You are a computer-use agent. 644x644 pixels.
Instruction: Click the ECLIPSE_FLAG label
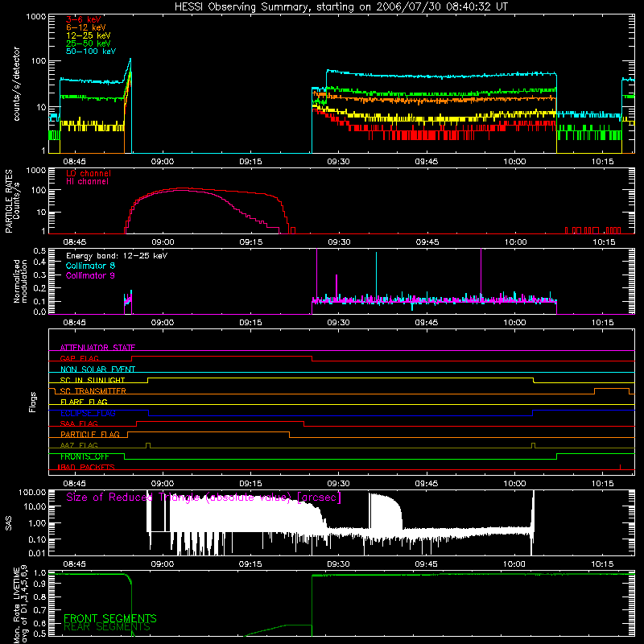[88, 413]
